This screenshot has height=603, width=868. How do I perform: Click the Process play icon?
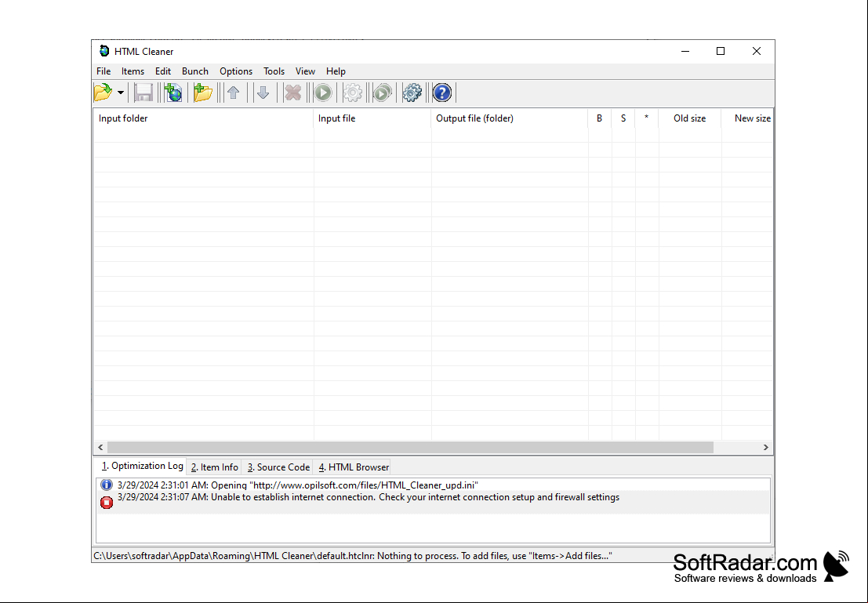click(x=323, y=93)
